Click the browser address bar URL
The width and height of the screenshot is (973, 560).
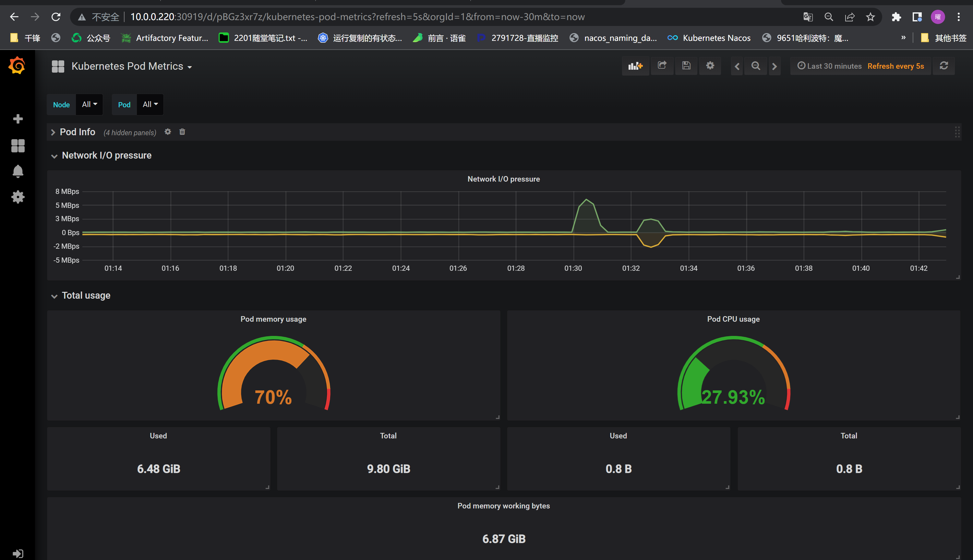[x=358, y=17]
